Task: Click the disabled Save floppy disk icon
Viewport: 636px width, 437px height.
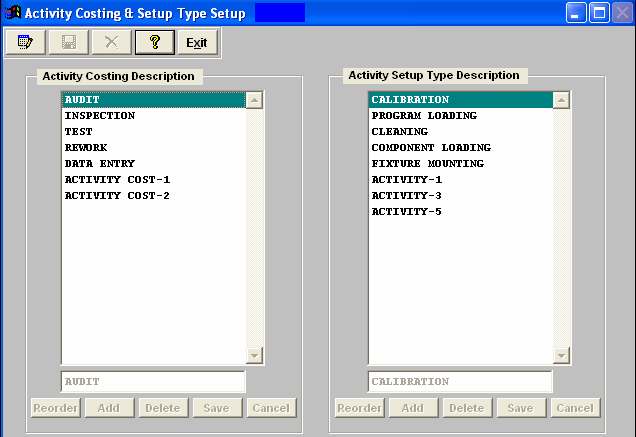Action: pos(69,42)
